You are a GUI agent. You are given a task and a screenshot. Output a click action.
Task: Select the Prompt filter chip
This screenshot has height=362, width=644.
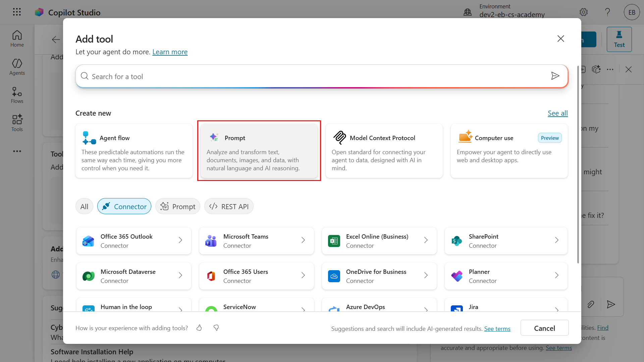pos(178,206)
